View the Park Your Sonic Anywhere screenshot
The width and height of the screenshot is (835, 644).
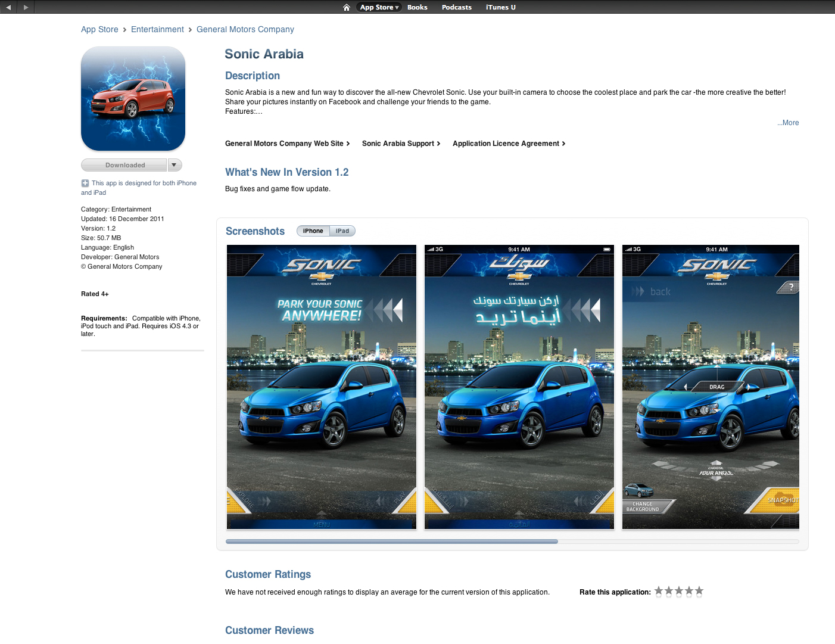[x=322, y=387]
